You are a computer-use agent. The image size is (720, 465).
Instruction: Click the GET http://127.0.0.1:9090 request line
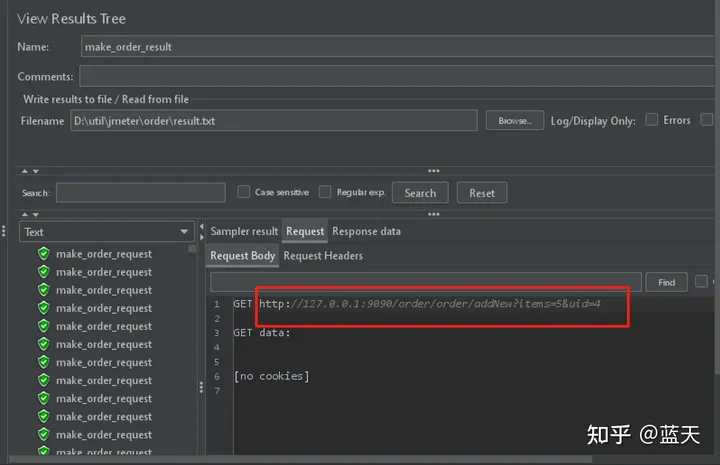tap(416, 303)
